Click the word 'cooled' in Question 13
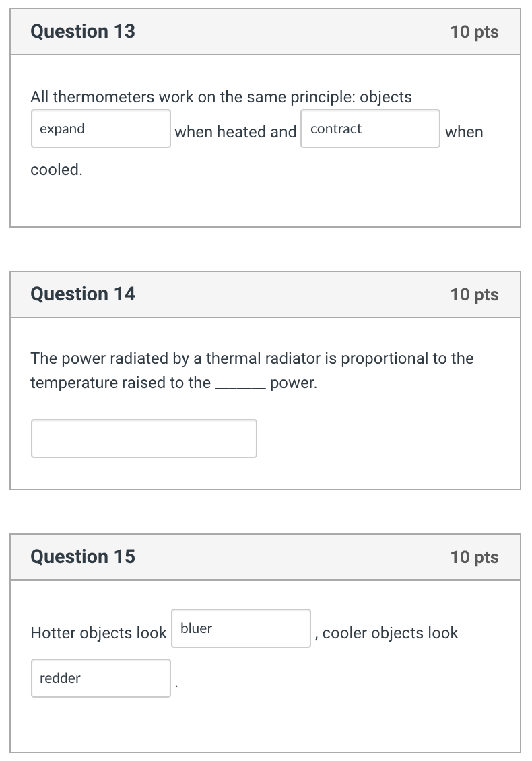Screen dimensions: 532x761 point(54,170)
